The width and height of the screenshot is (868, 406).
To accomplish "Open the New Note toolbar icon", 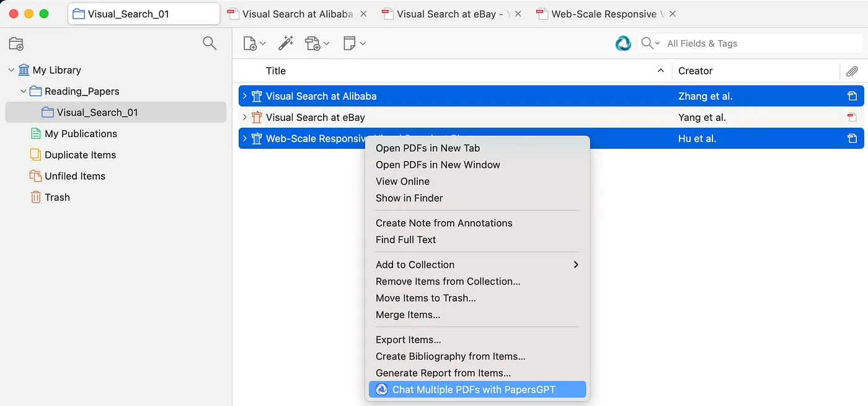I will click(x=354, y=43).
